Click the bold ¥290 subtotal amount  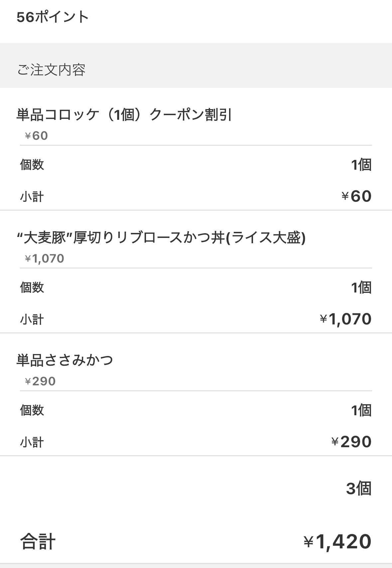(351, 442)
